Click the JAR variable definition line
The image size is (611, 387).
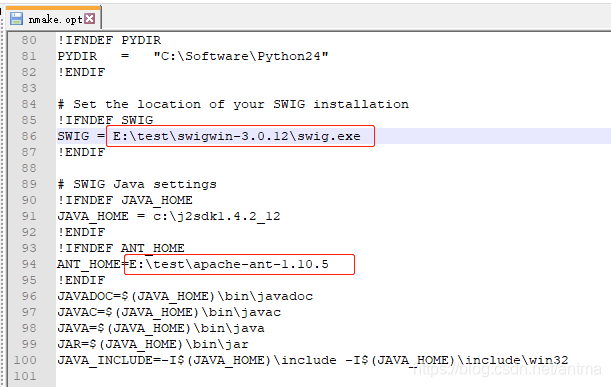153,344
